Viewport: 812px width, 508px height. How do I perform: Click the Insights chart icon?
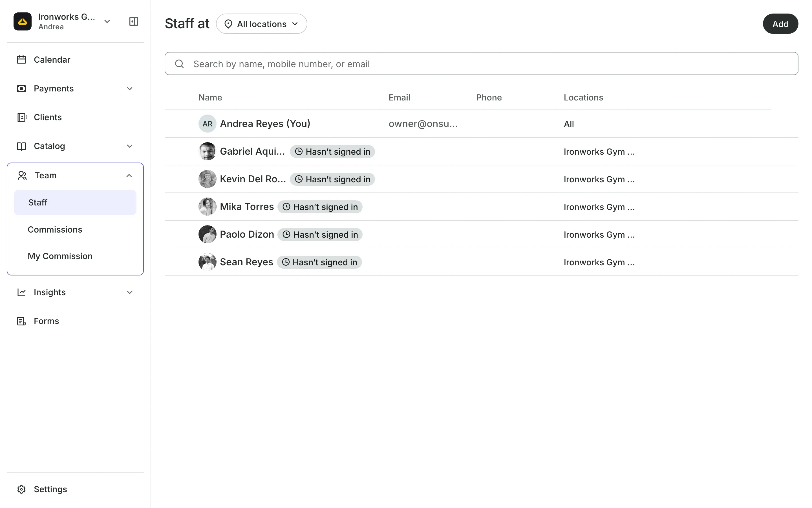[x=21, y=292]
